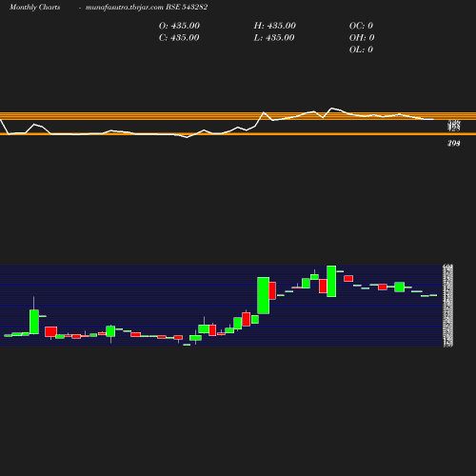Click the "OC: 0" readout
This screenshot has width=476, height=476.
click(361, 26)
